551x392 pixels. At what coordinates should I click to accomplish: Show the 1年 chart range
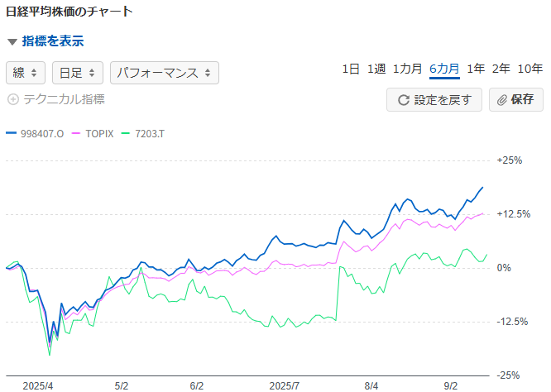point(476,69)
